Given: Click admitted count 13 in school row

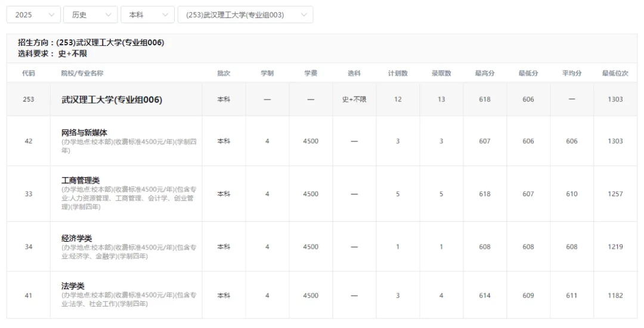Looking at the screenshot, I should coord(441,100).
